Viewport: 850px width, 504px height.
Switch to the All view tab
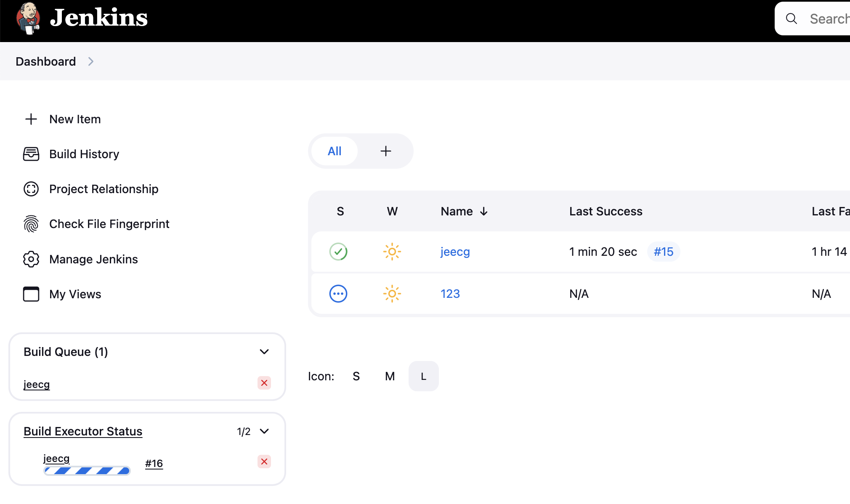pyautogui.click(x=335, y=151)
